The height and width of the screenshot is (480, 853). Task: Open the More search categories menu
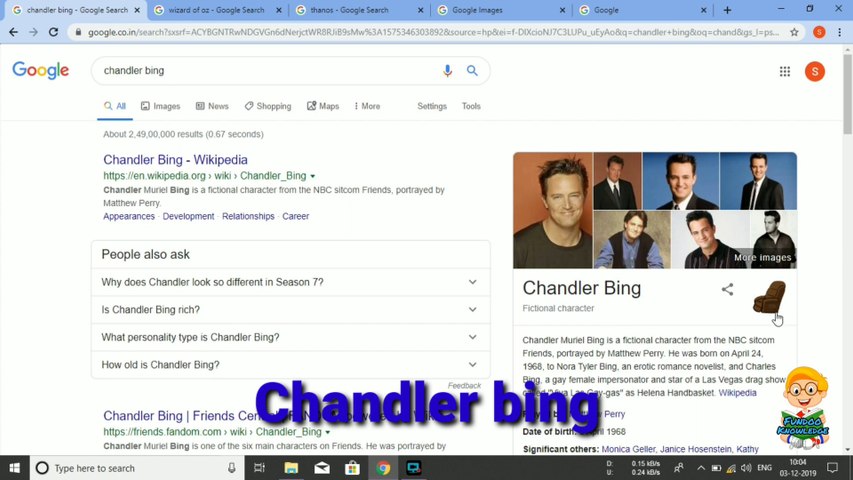[x=367, y=106]
